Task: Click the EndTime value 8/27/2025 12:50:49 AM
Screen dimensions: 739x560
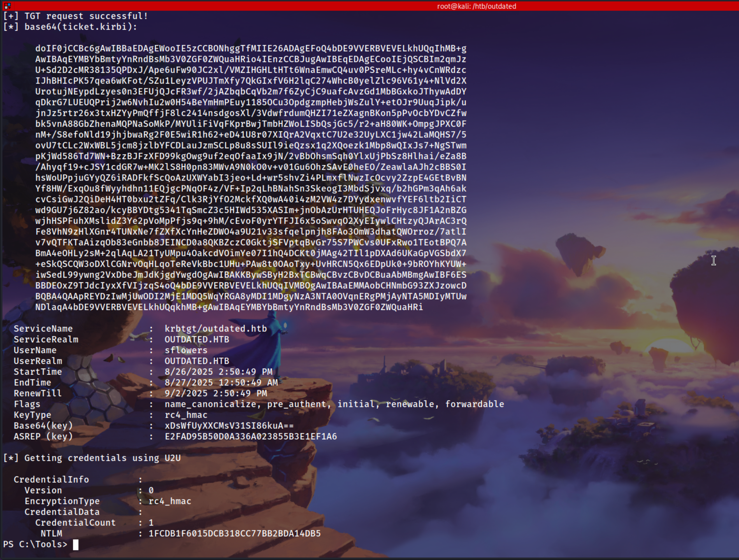Action: coord(221,383)
